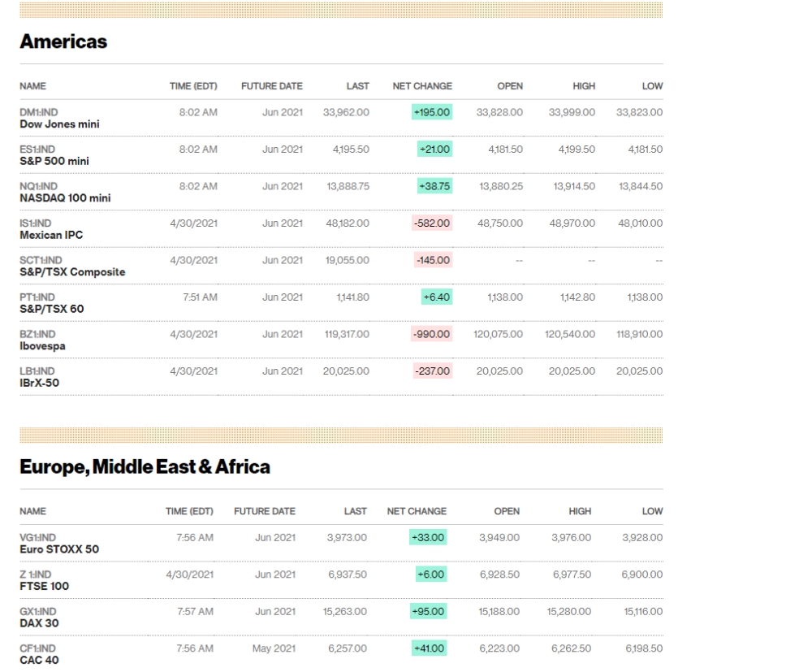Click the Americas LAST column header
Image resolution: width=812 pixels, height=672 pixels.
tap(358, 86)
